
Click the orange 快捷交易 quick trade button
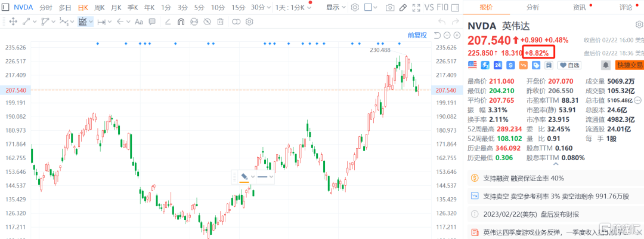click(629, 65)
